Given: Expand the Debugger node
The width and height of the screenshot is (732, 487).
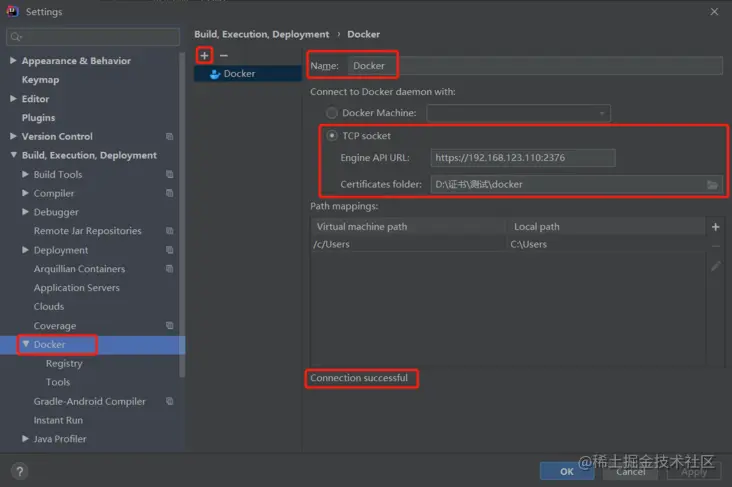Looking at the screenshot, I should pos(25,212).
